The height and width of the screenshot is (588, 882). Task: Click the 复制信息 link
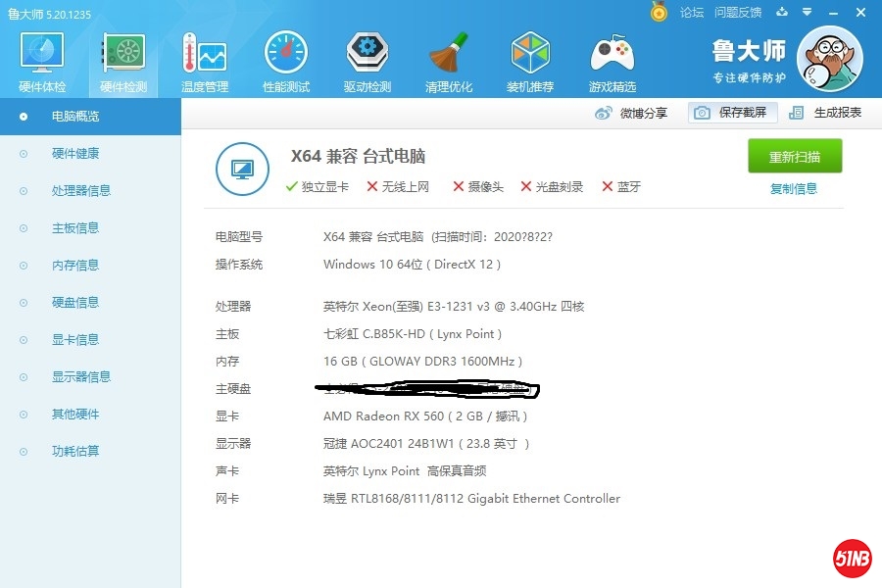[794, 189]
